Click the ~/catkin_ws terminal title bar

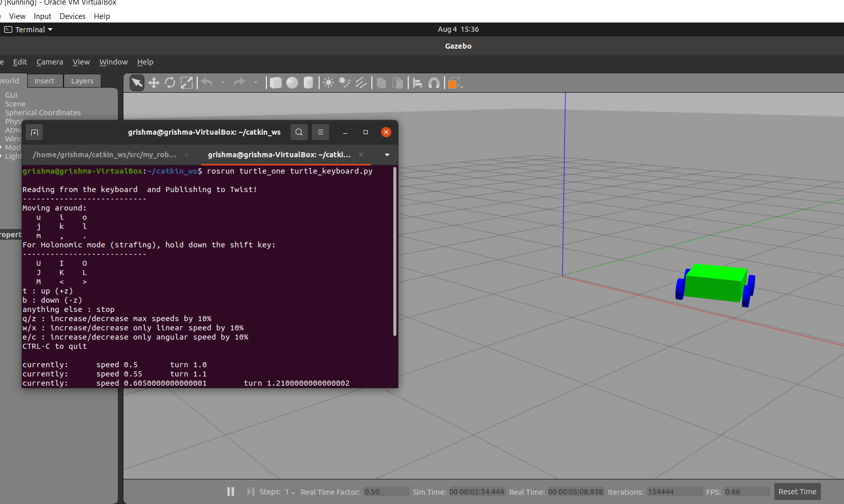[x=204, y=132]
